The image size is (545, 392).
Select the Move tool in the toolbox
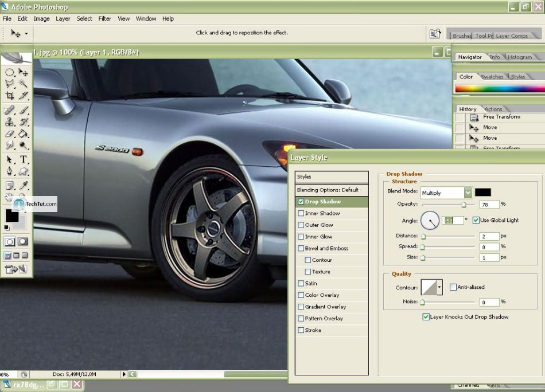23,72
